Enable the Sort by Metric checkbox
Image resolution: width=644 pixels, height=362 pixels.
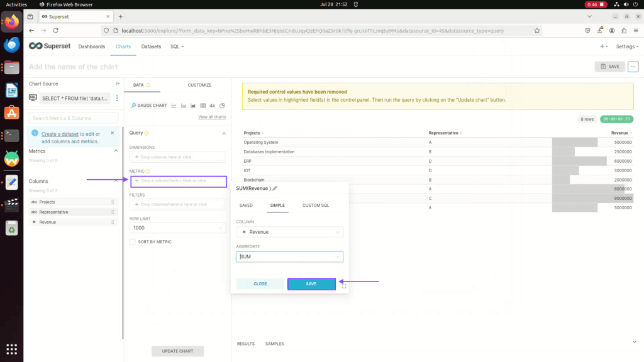tap(133, 241)
